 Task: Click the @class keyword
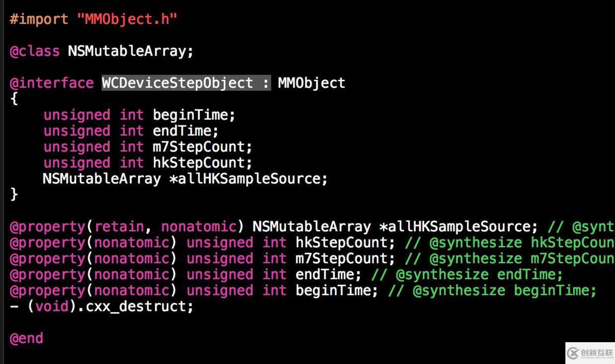click(35, 51)
